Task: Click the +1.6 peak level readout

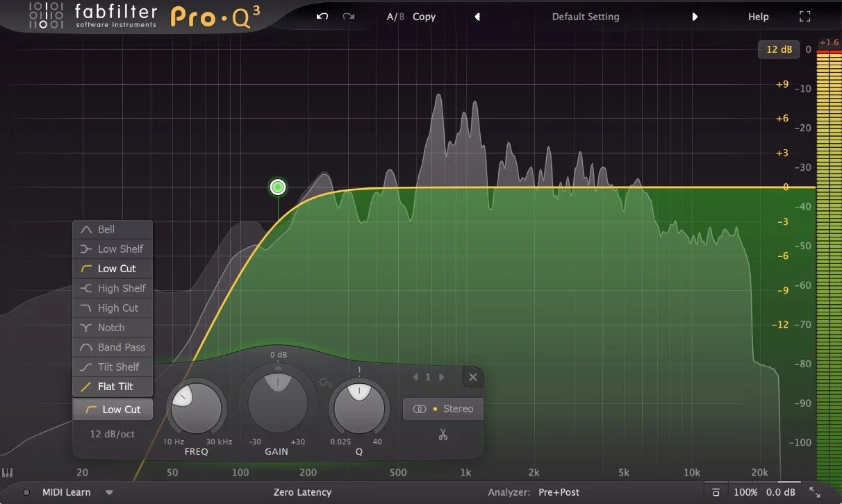Action: (829, 43)
